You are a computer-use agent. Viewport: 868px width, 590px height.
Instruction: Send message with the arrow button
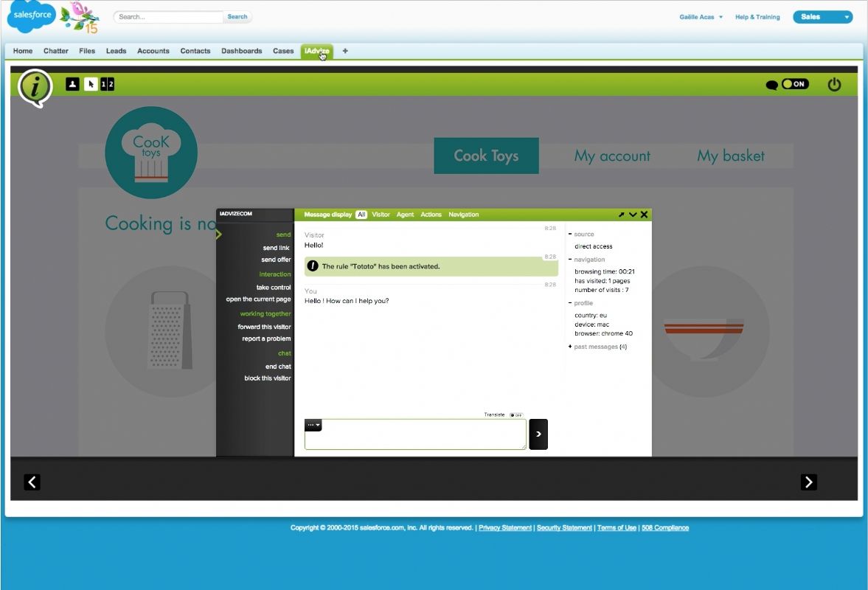coord(538,434)
